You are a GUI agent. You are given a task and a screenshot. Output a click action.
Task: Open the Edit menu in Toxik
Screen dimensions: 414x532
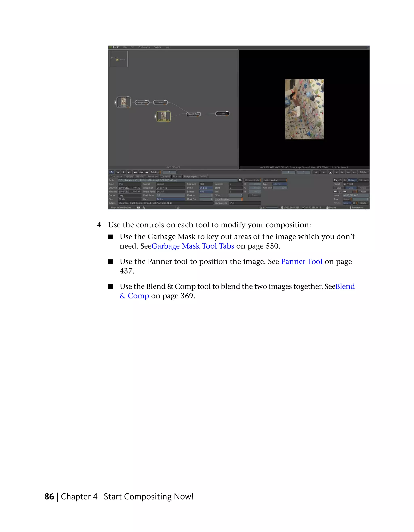pos(132,47)
